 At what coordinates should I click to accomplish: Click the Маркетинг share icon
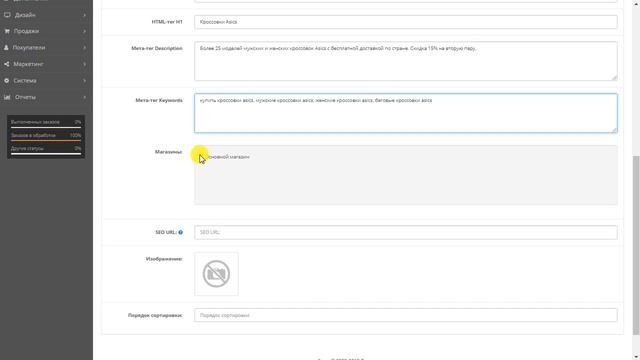[x=7, y=64]
